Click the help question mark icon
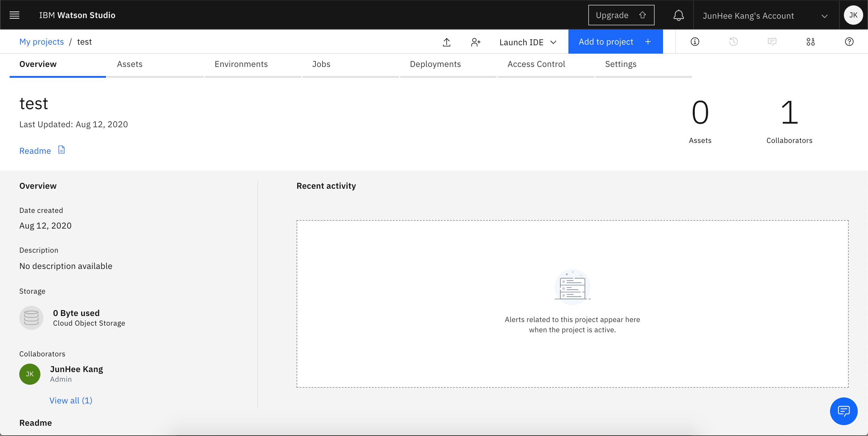The width and height of the screenshot is (868, 436). (849, 42)
